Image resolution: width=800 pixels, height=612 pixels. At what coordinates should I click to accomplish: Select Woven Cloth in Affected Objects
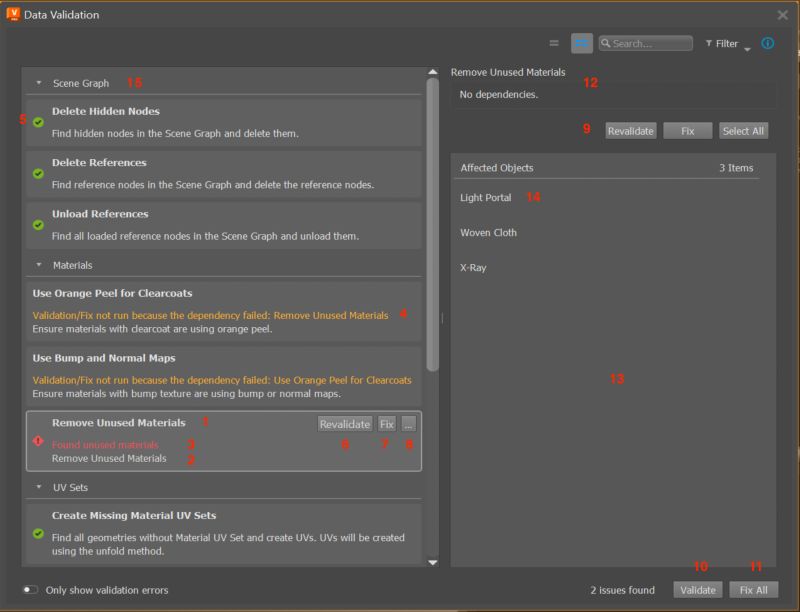click(487, 232)
